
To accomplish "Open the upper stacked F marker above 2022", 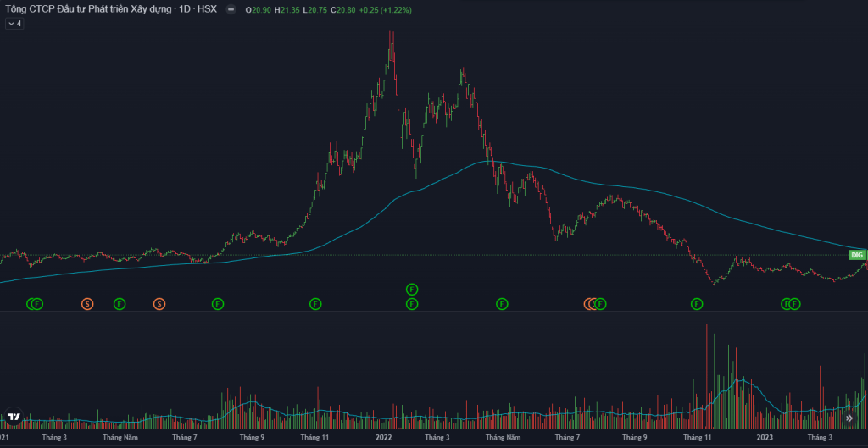I will point(412,290).
